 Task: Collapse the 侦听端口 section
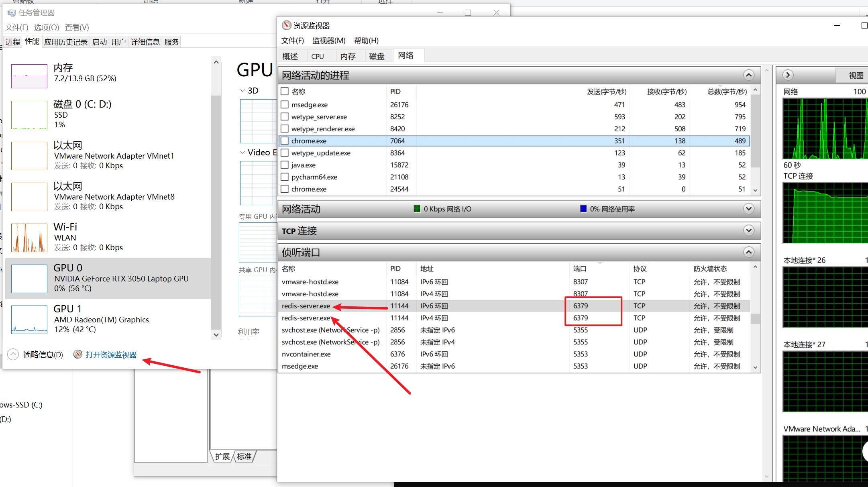[748, 252]
